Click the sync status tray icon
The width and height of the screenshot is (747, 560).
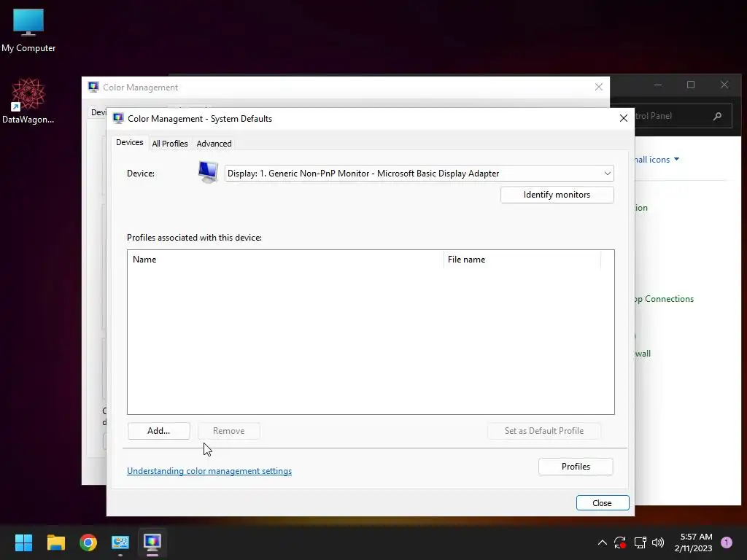[x=620, y=542]
